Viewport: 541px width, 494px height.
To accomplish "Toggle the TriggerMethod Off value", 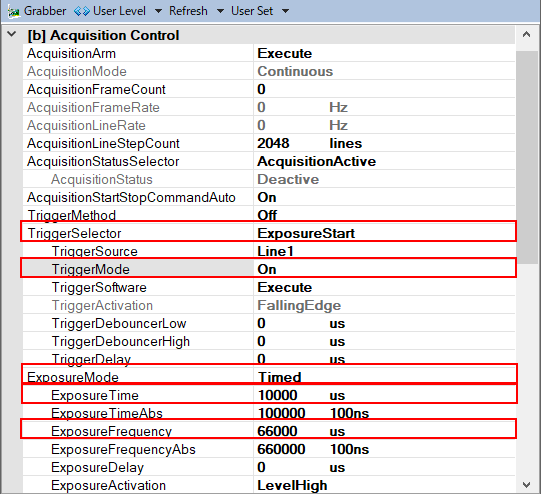I will coord(267,215).
